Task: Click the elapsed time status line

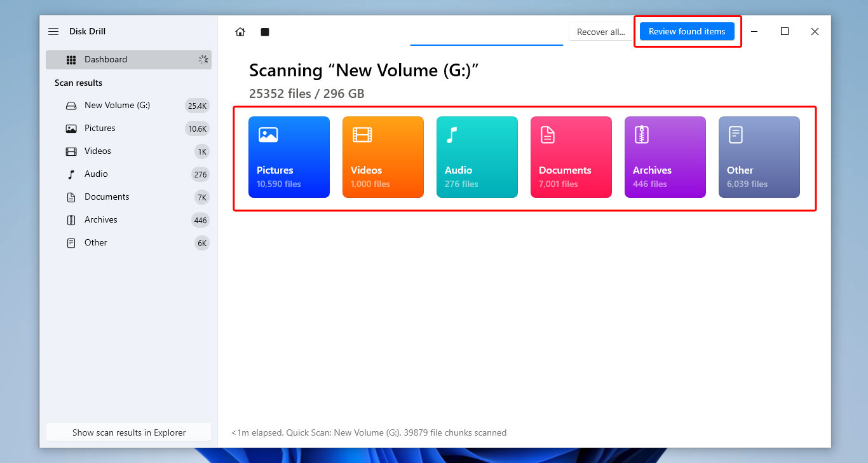Action: point(369,432)
